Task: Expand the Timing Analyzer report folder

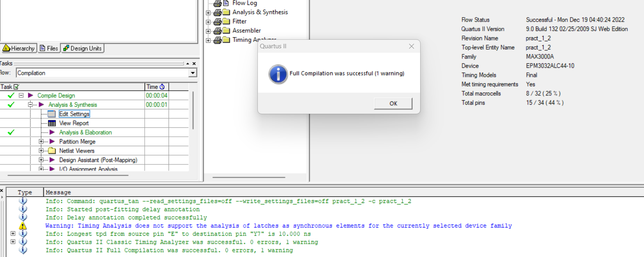Action: pyautogui.click(x=208, y=40)
